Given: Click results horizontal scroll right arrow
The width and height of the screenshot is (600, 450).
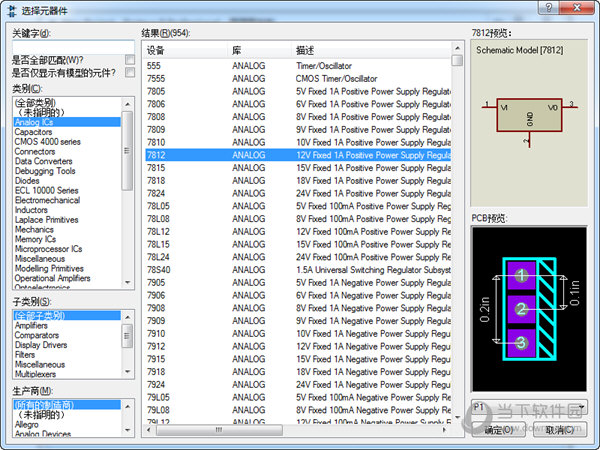Looking at the screenshot, I should coord(444,430).
